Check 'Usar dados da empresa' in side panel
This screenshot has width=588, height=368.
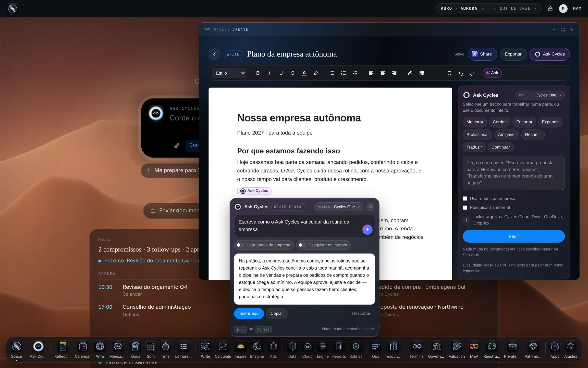(465, 198)
